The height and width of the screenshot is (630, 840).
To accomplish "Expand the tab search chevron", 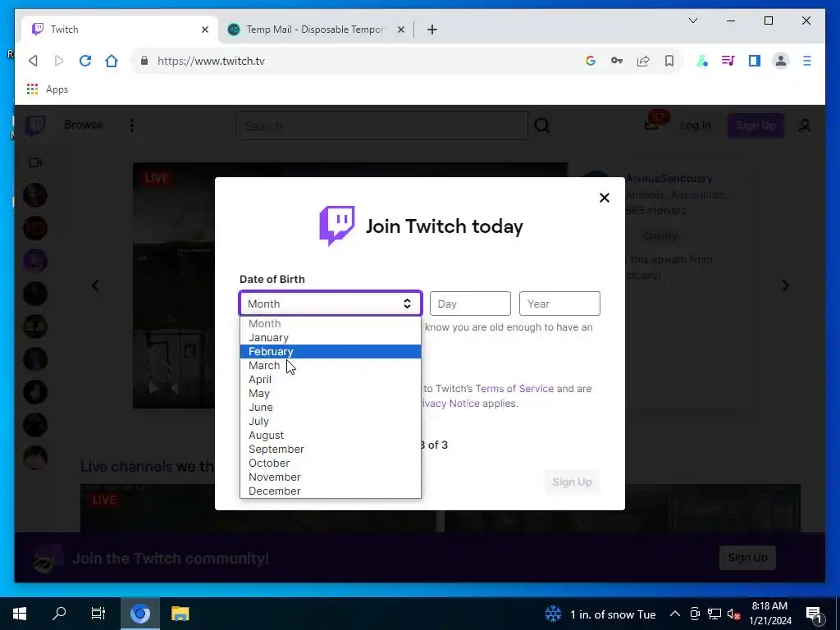I will 692,21.
